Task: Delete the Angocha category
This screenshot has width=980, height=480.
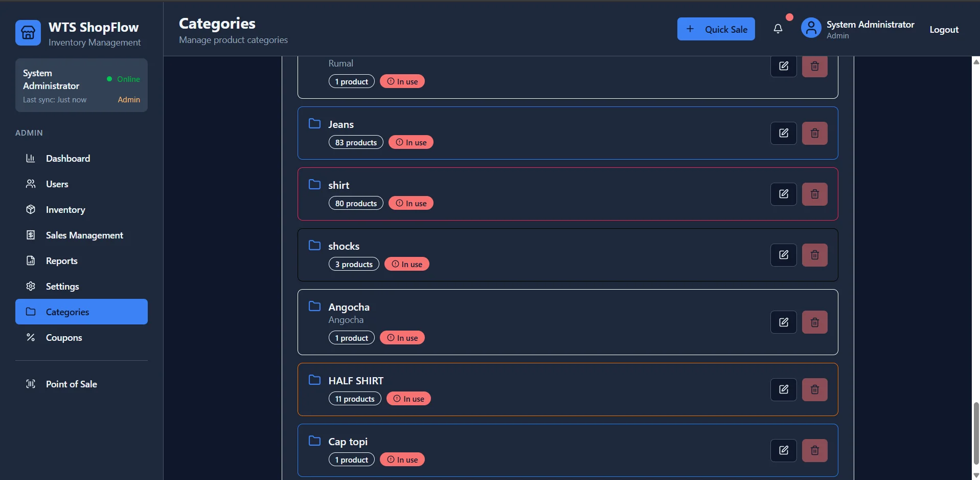Action: [814, 322]
